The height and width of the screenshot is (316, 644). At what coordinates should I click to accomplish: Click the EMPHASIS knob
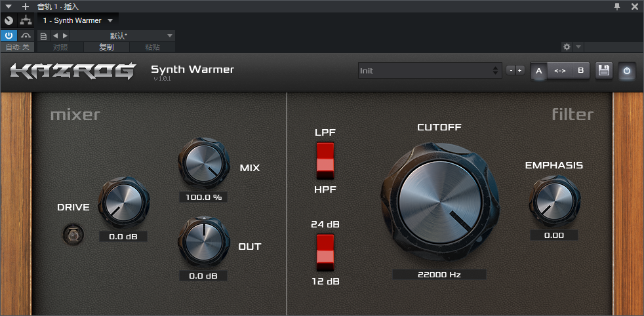point(554,203)
